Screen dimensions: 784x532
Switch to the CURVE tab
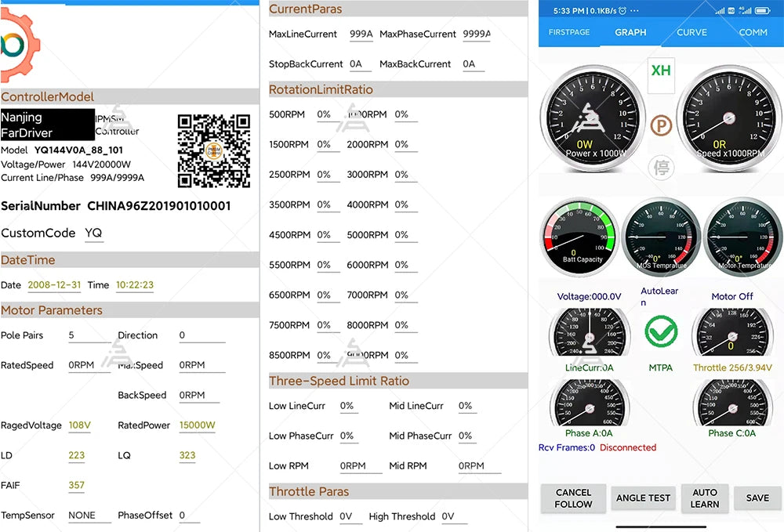[691, 32]
